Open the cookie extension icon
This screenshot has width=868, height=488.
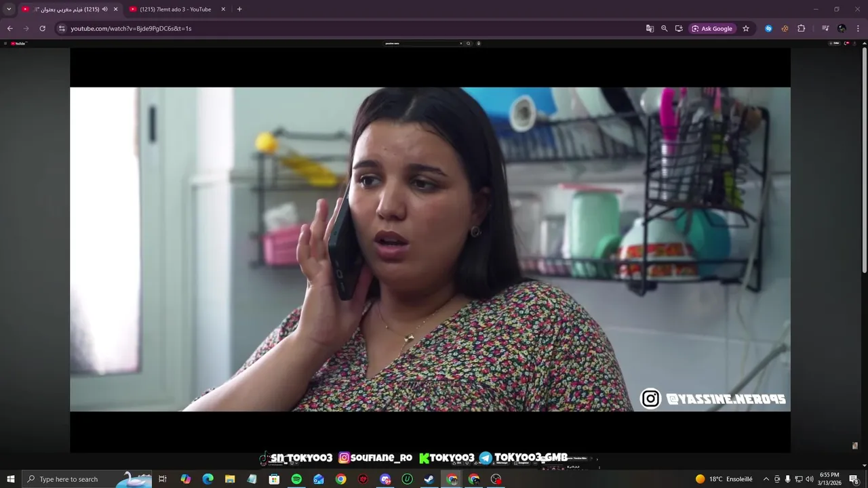pos(785,28)
